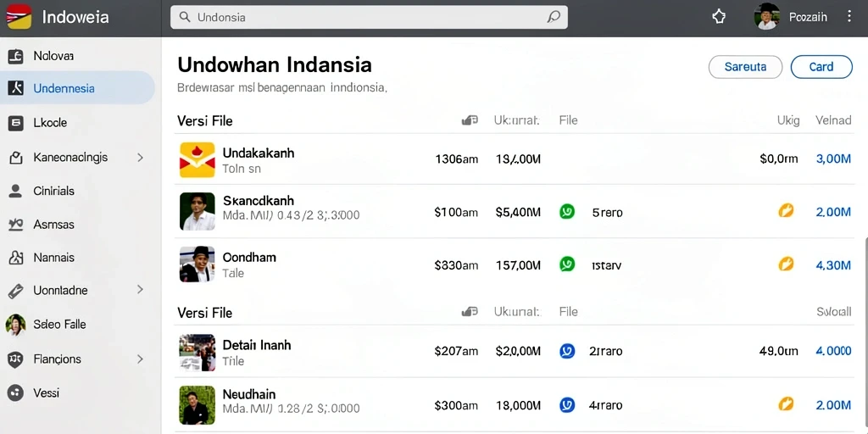This screenshot has height=434, width=868.
Task: Click the star badge icon in top bar
Action: pos(719,17)
